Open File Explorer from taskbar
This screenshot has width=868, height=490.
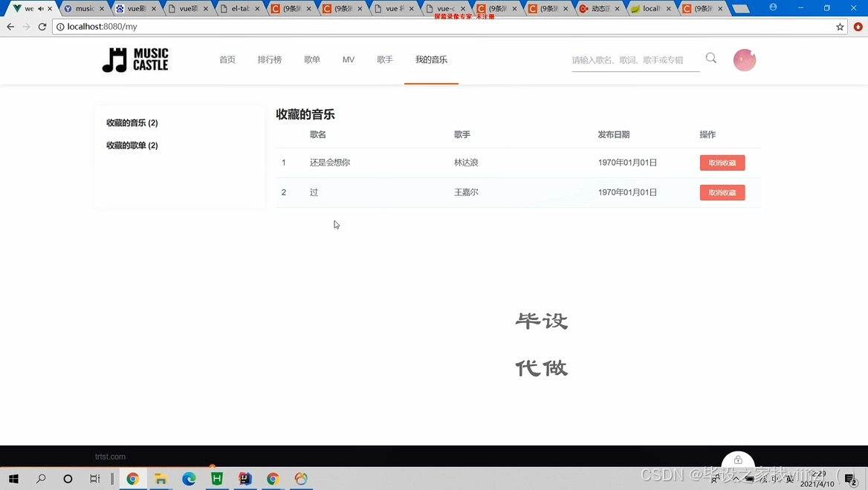point(161,479)
